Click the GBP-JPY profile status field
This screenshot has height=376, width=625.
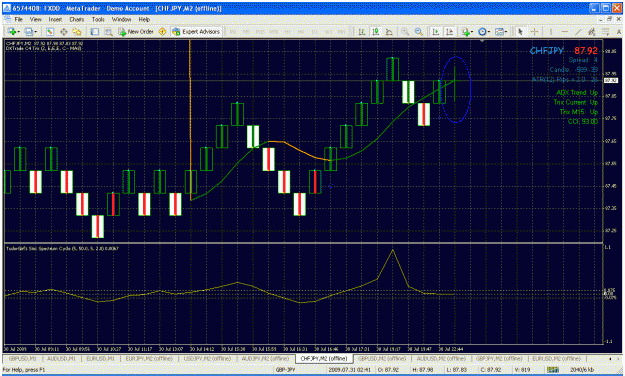285,370
